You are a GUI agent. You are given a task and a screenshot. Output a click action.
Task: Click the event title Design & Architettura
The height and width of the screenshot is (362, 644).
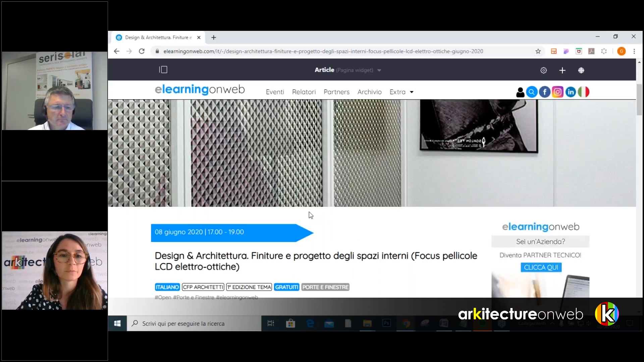pos(316,261)
